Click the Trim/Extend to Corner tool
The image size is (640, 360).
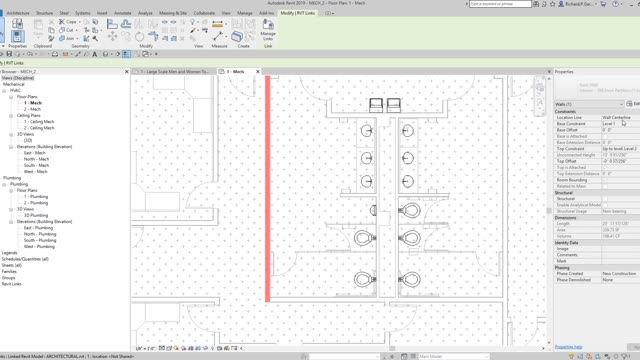[x=153, y=36]
